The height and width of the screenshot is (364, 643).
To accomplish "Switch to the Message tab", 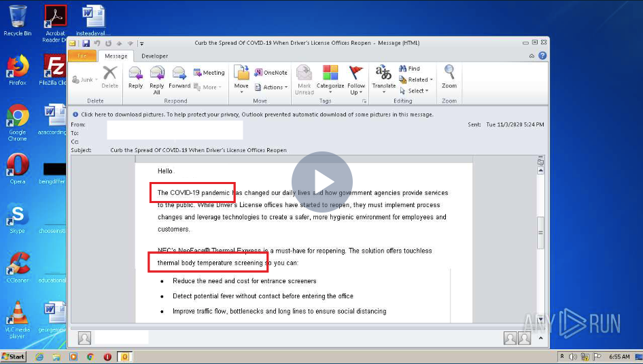I will pos(116,56).
